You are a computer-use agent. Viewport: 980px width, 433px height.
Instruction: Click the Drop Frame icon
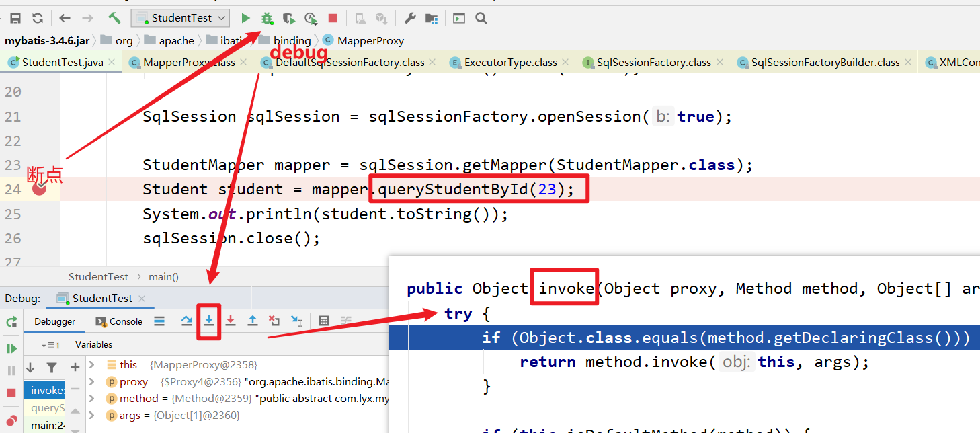point(274,321)
